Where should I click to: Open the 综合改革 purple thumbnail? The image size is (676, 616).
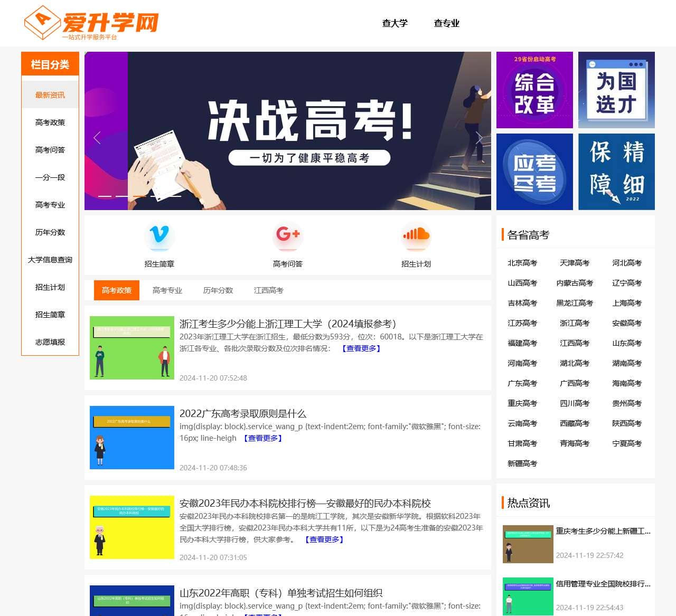click(x=534, y=90)
